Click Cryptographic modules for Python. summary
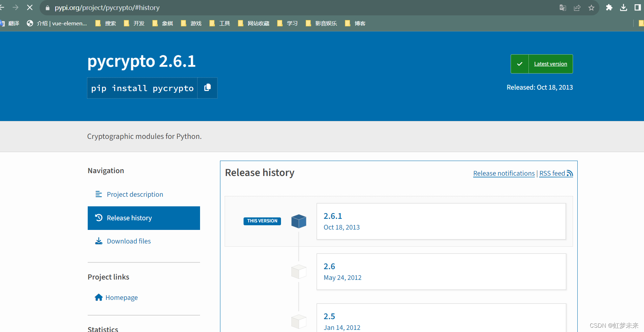Screen dimensions: 644x332 [144, 136]
